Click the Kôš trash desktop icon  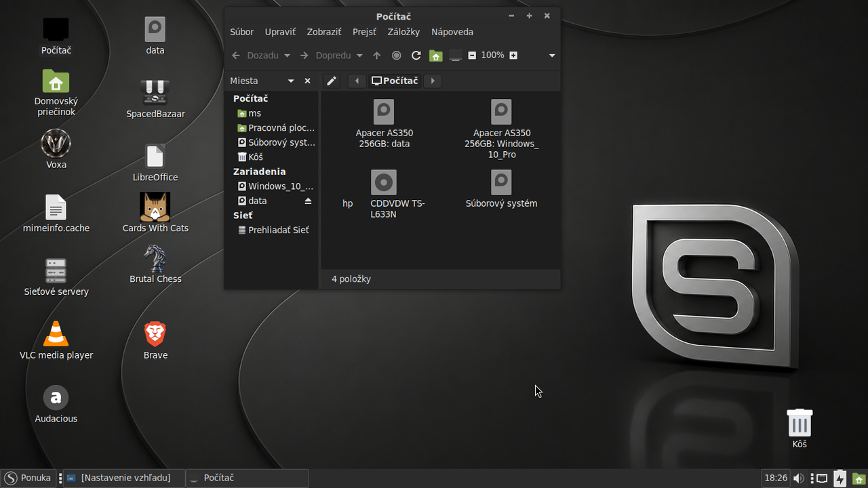(x=800, y=428)
